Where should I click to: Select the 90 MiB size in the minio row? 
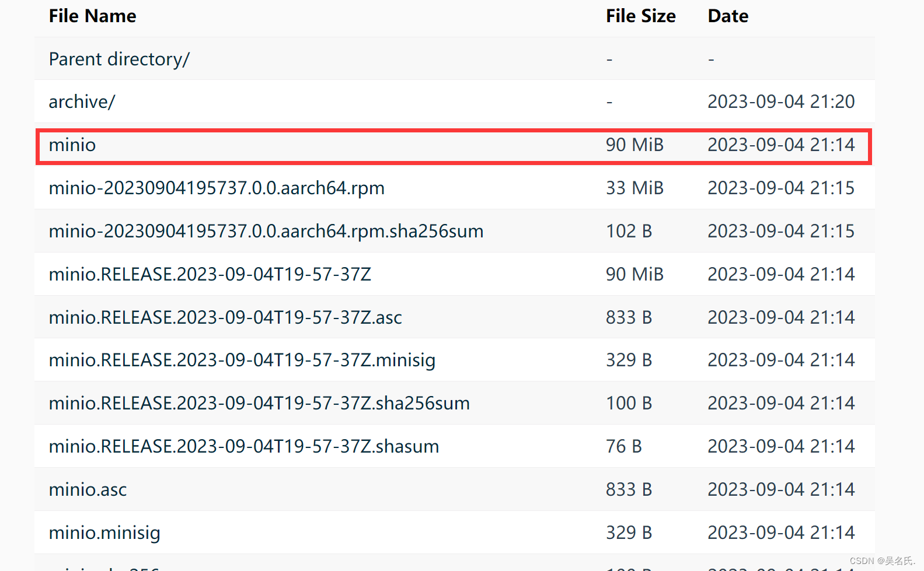coord(634,145)
